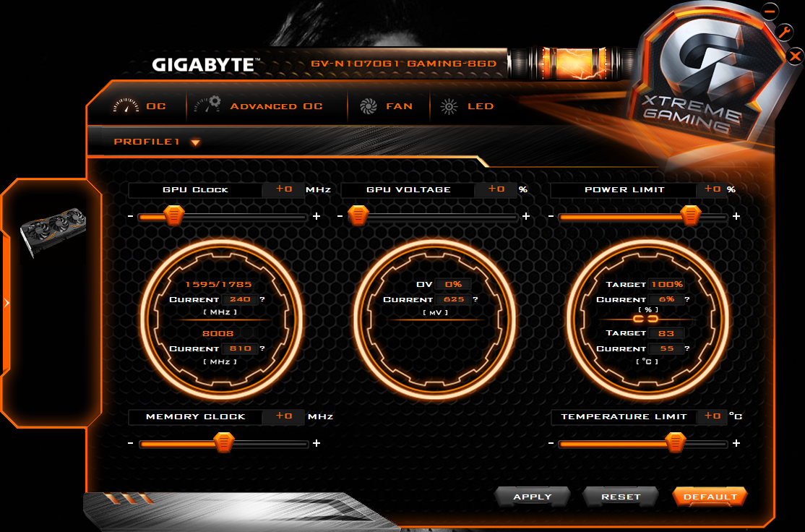Click the 1595/1785 clock value
Image resolution: width=805 pixels, height=532 pixels.
[x=219, y=284]
